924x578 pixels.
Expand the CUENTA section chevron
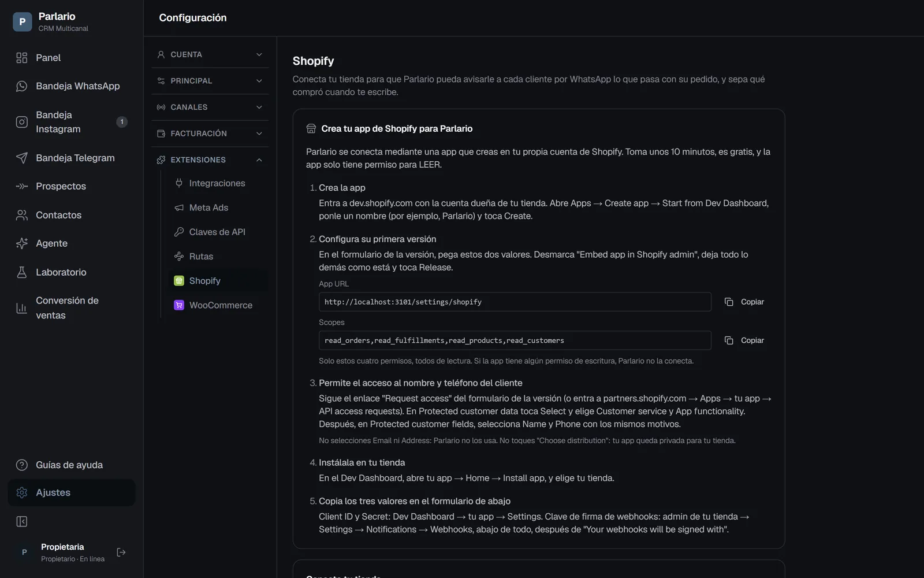pos(259,54)
